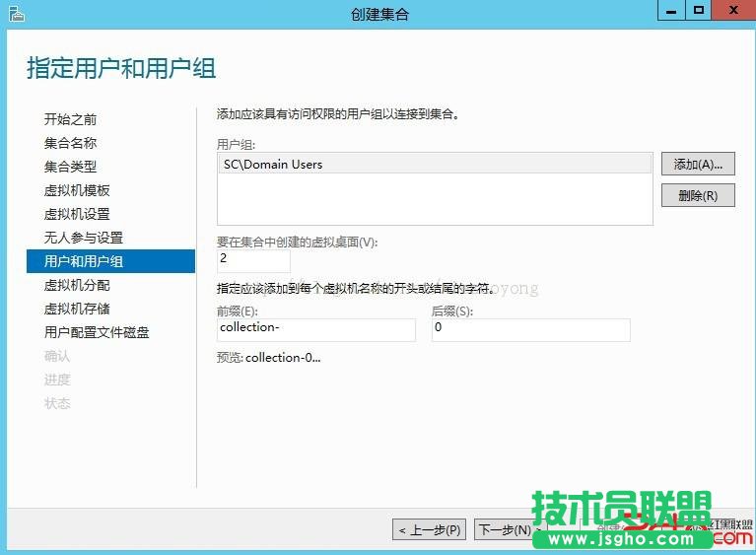Select the highlighted 用户和用户组 step

pyautogui.click(x=111, y=261)
